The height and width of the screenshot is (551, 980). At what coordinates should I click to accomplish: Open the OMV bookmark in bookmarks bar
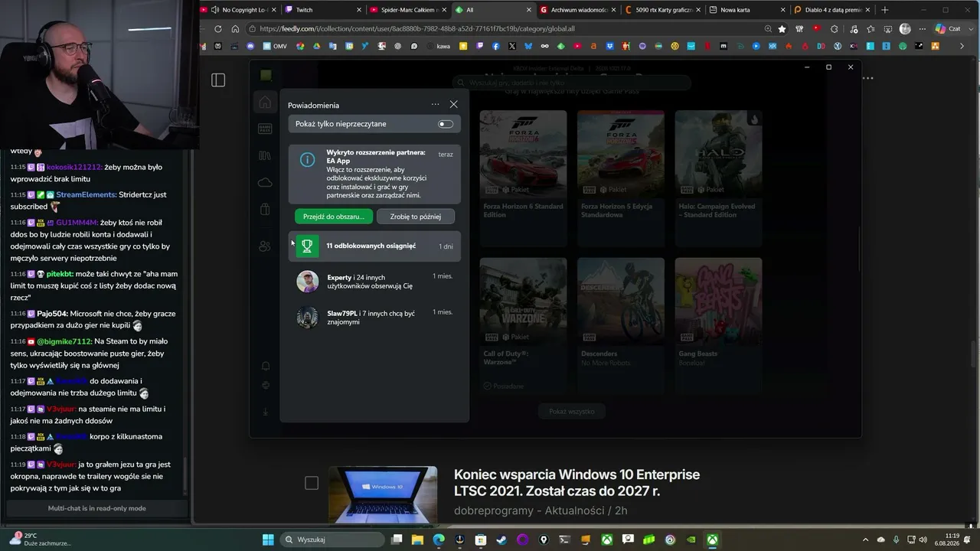point(274,46)
